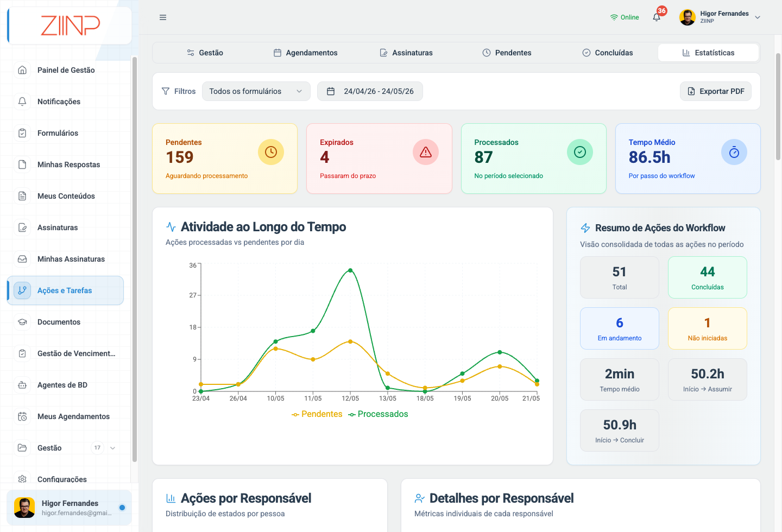Viewport: 782px width, 532px height.
Task: Open the Assinaturas tab in top bar
Action: pyautogui.click(x=406, y=53)
